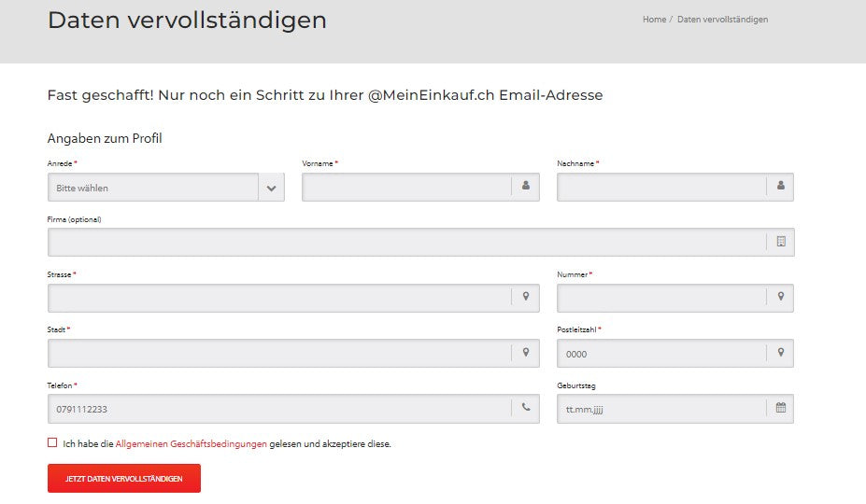Click the map pin icon in Strasse field
This screenshot has height=504, width=866.
point(526,297)
